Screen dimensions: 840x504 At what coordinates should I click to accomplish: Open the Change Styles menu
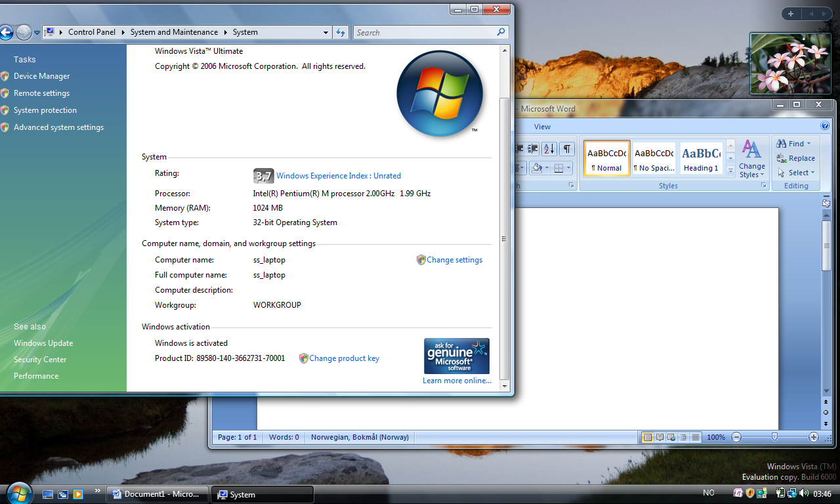(752, 158)
